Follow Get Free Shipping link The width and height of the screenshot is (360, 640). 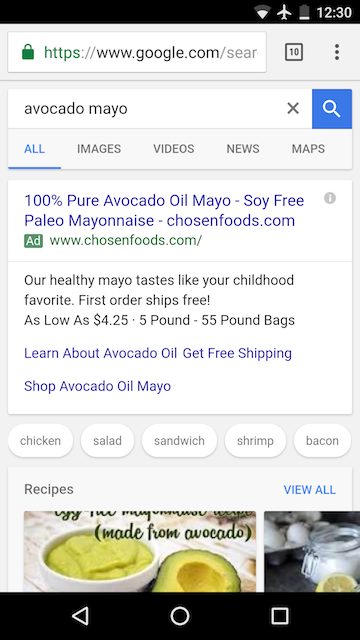pos(237,353)
